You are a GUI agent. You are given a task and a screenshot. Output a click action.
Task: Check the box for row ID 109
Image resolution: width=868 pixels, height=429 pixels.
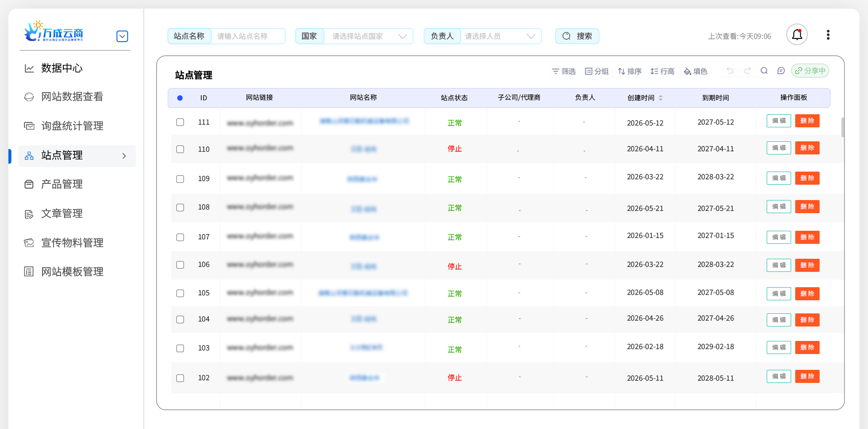[180, 179]
